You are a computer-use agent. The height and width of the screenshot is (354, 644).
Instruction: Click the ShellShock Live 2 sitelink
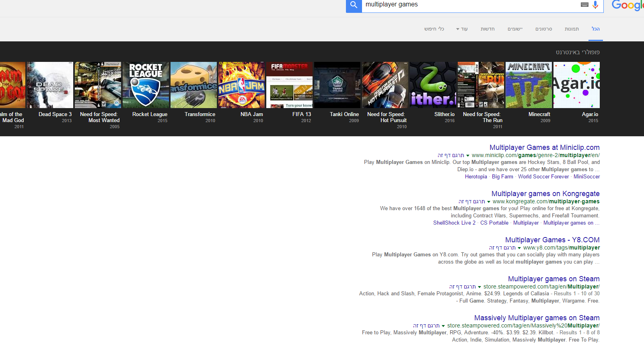coord(454,223)
